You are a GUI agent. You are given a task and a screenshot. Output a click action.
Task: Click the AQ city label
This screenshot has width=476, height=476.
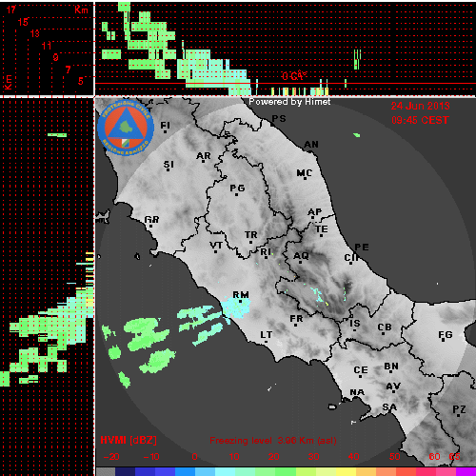pyautogui.click(x=301, y=256)
